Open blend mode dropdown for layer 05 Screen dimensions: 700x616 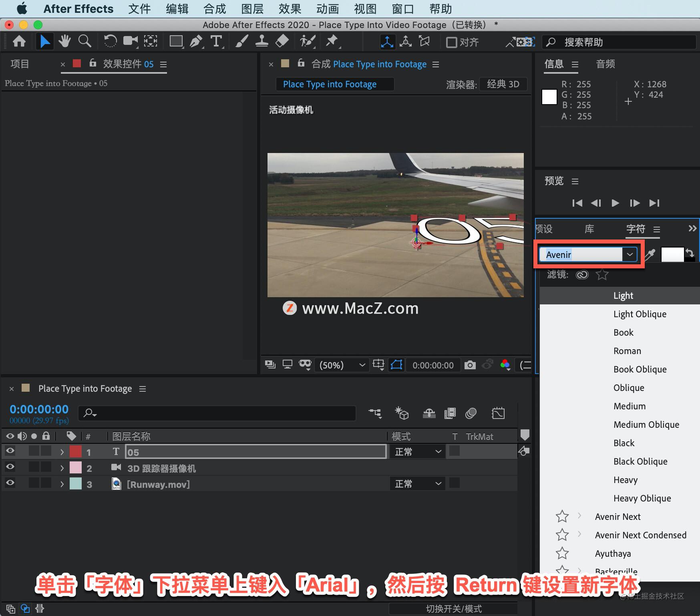[x=418, y=452]
